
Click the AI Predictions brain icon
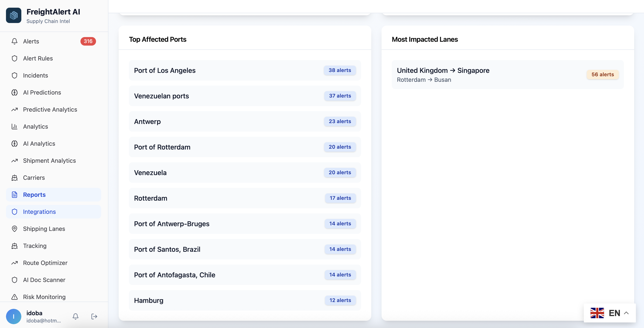15,92
